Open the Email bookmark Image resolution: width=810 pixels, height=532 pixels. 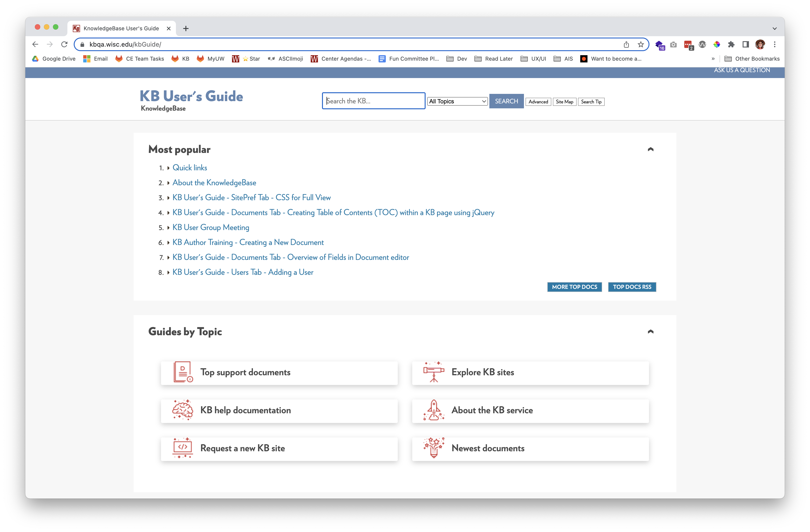96,59
